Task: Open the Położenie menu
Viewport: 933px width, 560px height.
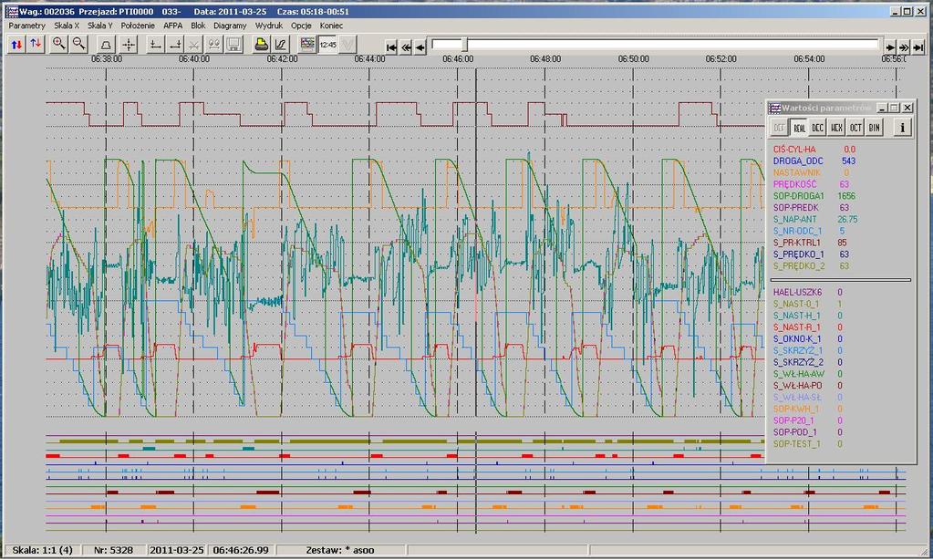Action: pyautogui.click(x=138, y=26)
